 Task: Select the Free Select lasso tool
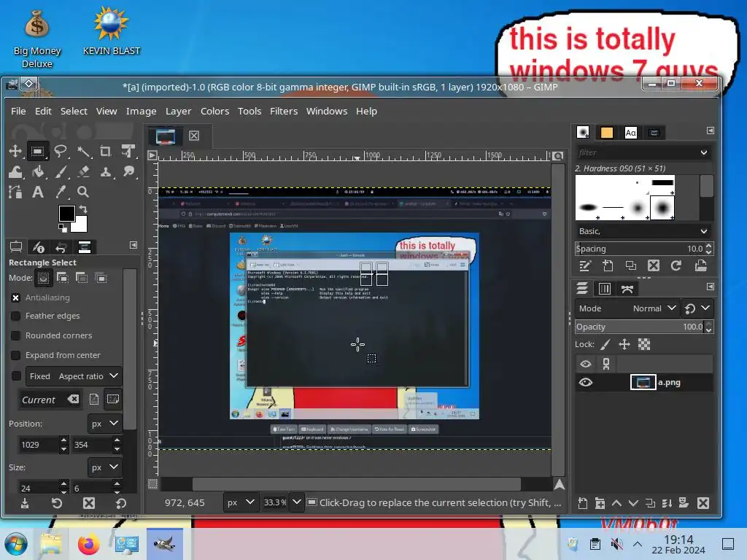(61, 152)
